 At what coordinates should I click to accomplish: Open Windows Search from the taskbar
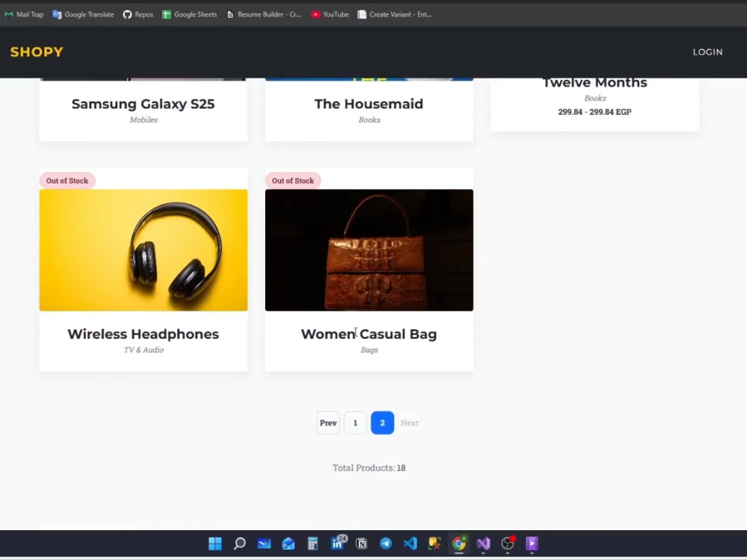pos(240,544)
